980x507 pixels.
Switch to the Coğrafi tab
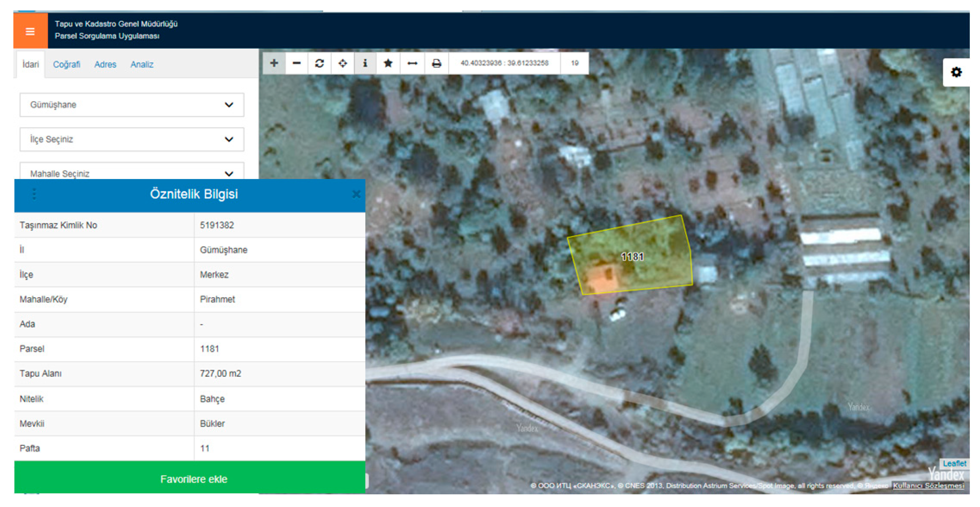[66, 64]
